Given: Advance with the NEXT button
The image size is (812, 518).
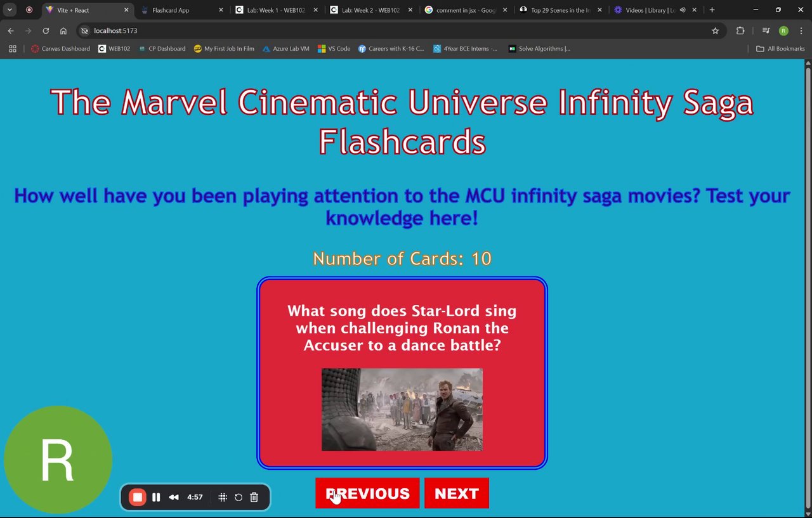Looking at the screenshot, I should click(457, 493).
